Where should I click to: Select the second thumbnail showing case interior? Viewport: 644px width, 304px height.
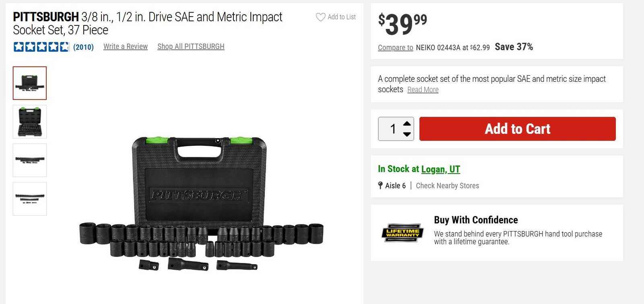click(30, 122)
